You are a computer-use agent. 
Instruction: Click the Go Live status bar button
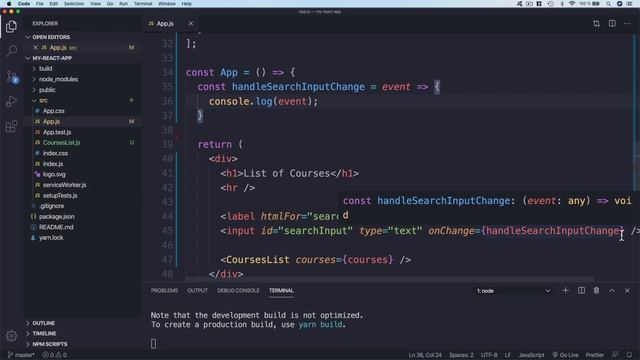tap(565, 355)
